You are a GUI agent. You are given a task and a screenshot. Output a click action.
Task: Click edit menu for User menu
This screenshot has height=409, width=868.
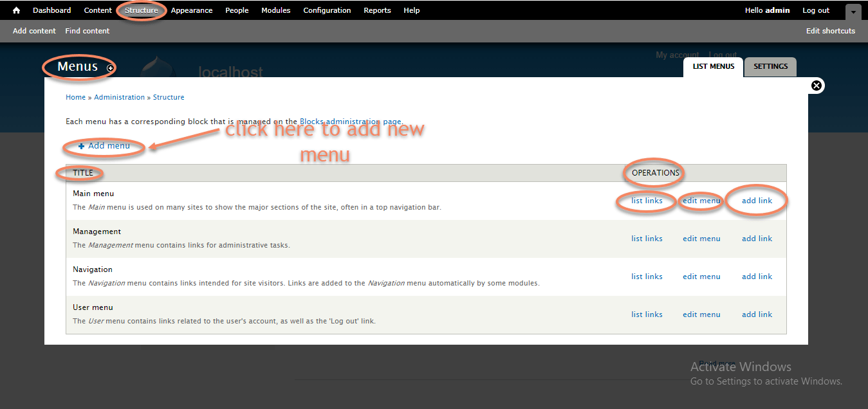701,314
